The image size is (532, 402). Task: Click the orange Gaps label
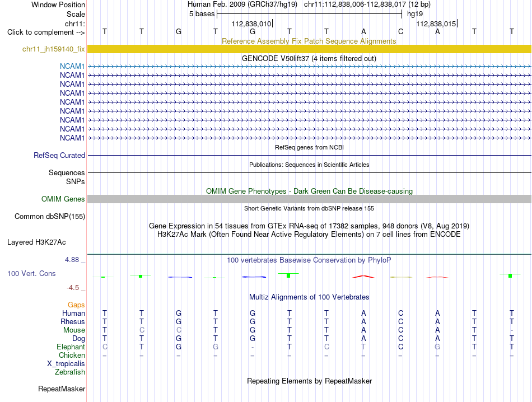[76, 305]
